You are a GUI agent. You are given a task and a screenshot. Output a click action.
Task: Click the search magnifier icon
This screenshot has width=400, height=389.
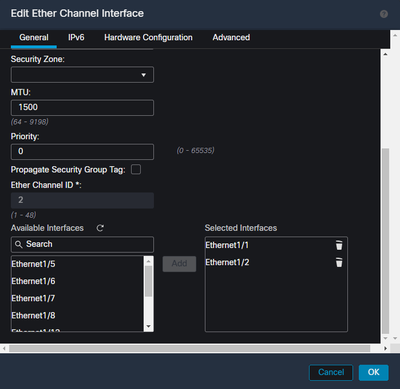(19, 244)
